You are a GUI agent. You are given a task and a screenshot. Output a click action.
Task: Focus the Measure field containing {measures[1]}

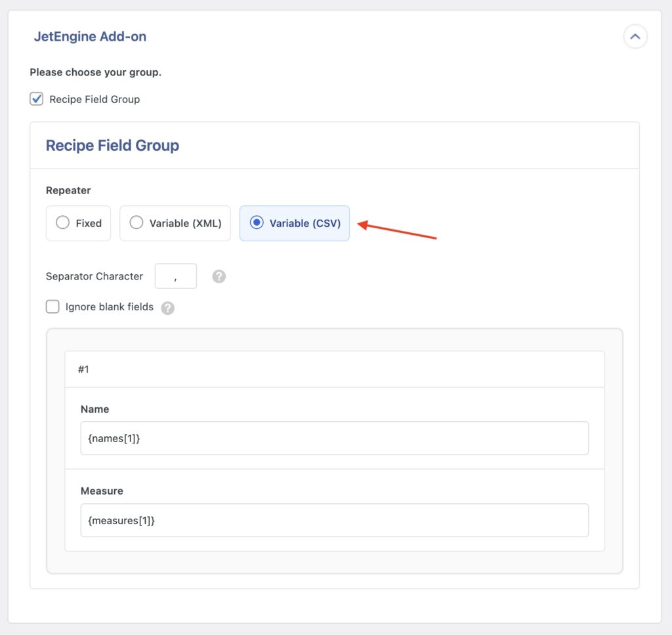click(x=334, y=520)
